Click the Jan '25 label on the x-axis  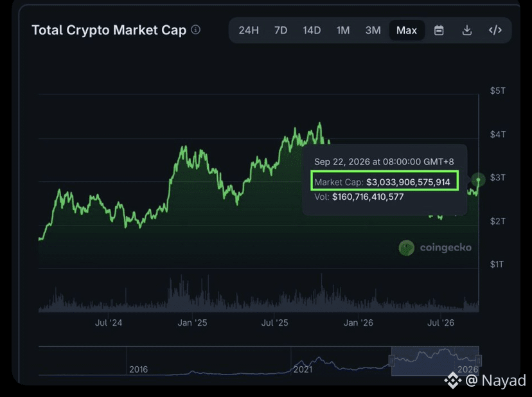tap(192, 322)
